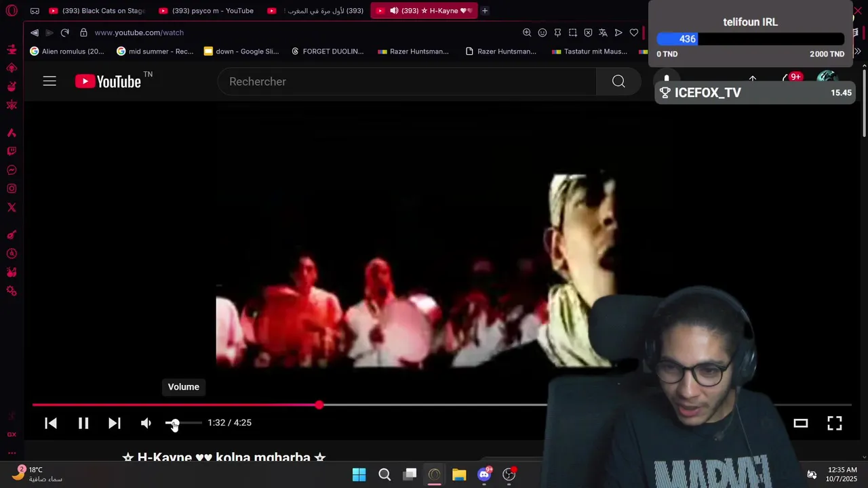This screenshot has width=868, height=488.
Task: Switch to psyco m - YouTube tab
Action: click(207, 11)
